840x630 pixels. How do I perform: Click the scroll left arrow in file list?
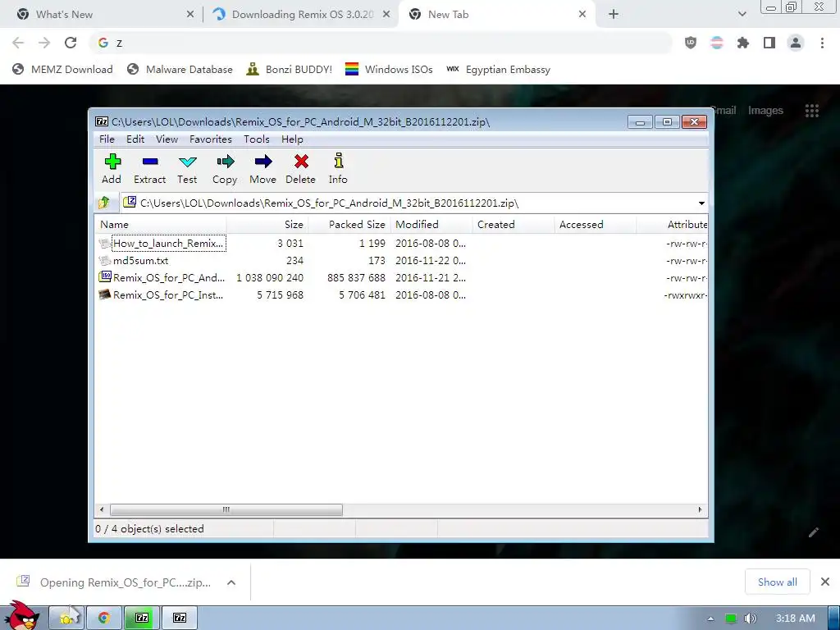pyautogui.click(x=102, y=509)
